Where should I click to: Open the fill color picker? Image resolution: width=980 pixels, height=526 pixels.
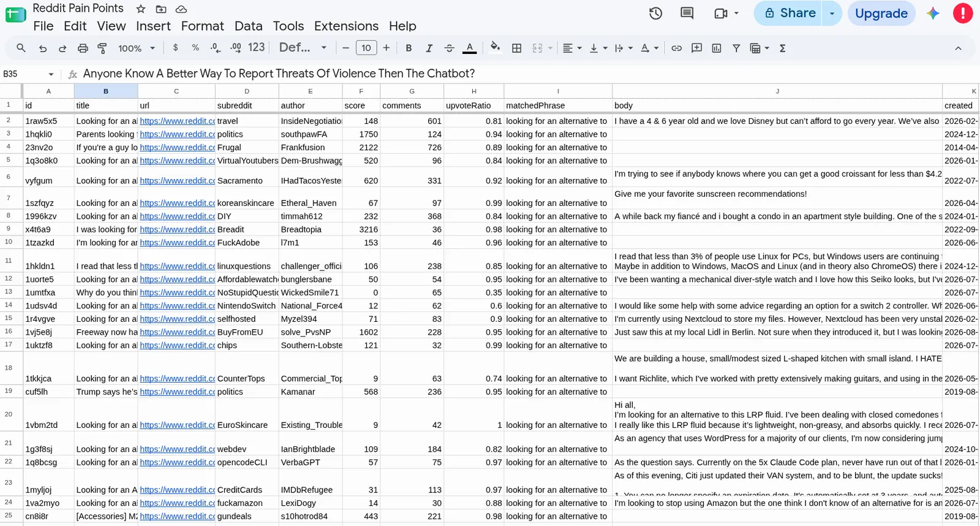496,47
